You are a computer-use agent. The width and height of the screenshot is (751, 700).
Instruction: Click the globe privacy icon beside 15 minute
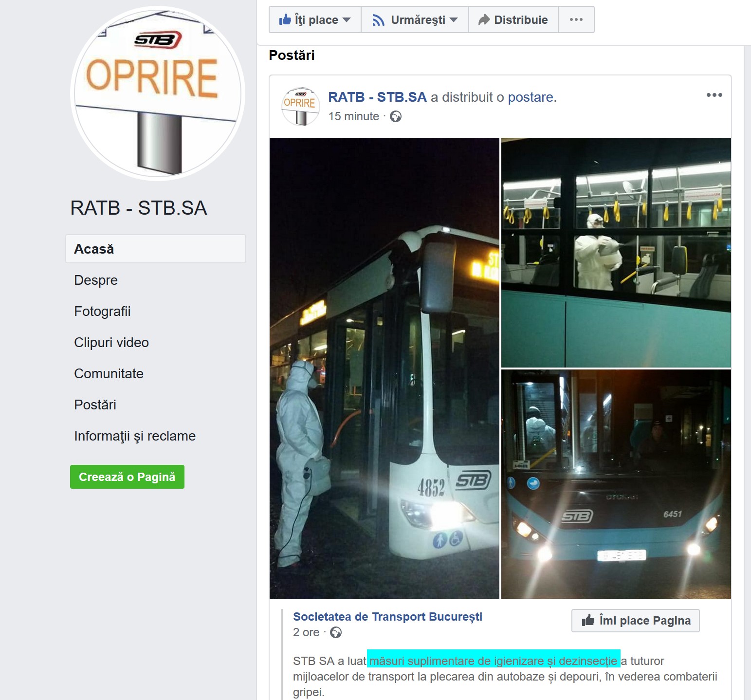coord(396,116)
